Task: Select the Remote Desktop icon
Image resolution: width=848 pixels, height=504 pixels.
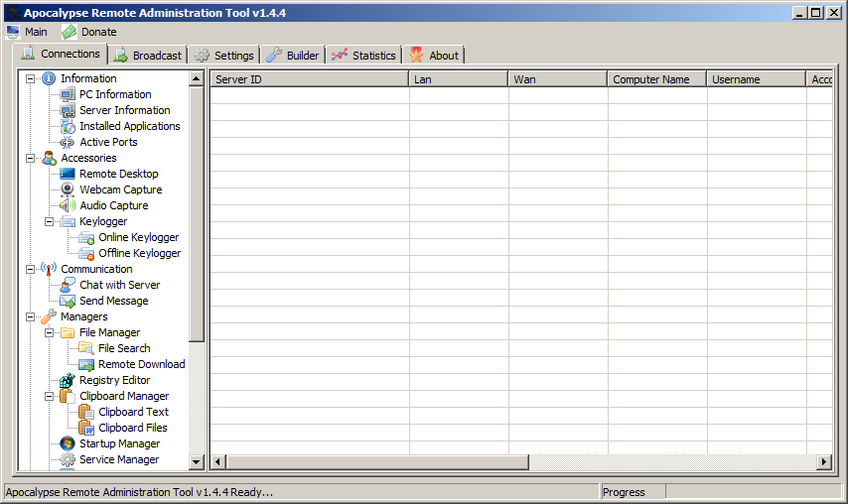Action: (68, 174)
